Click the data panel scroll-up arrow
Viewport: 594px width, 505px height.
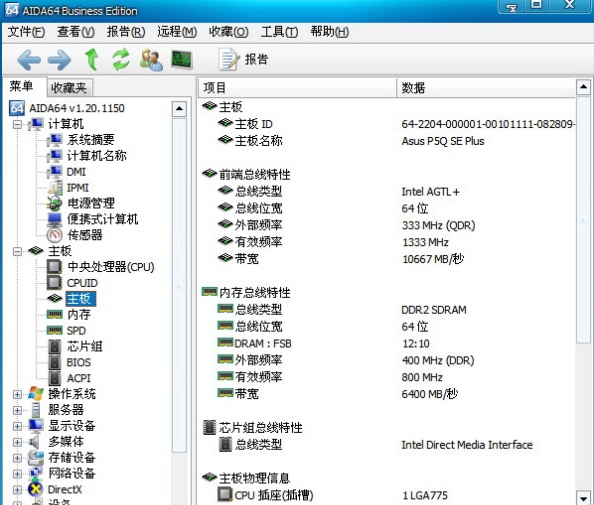click(x=583, y=87)
